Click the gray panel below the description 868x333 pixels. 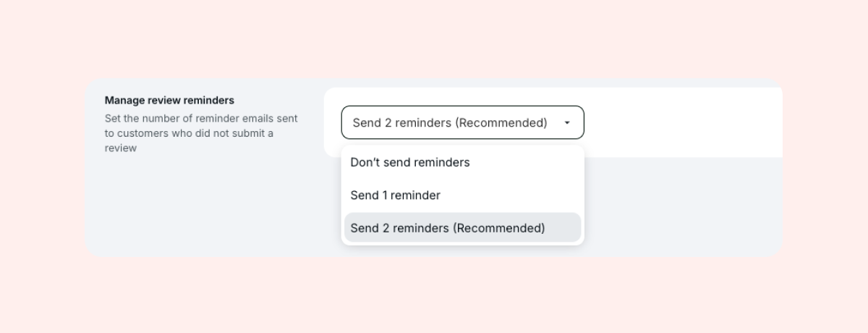tap(203, 210)
